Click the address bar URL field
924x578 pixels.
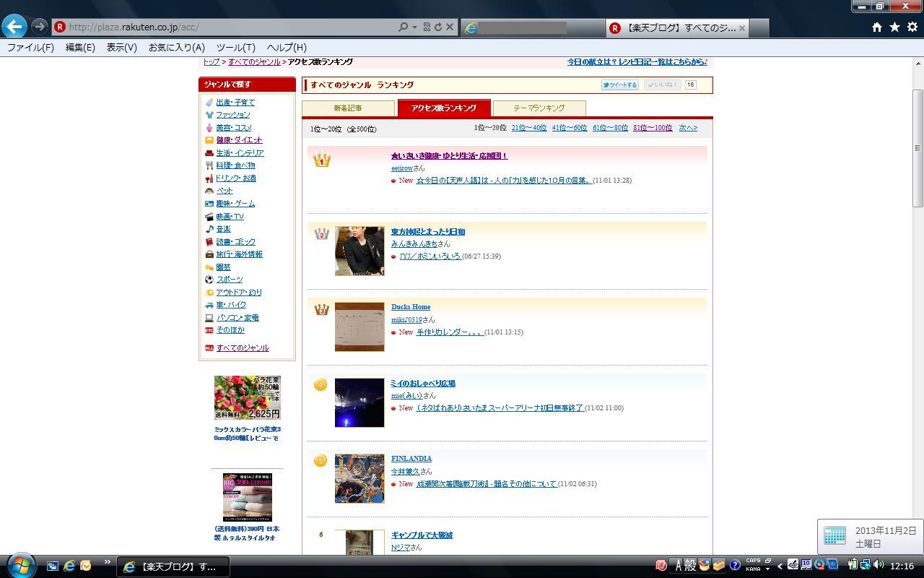[x=231, y=27]
